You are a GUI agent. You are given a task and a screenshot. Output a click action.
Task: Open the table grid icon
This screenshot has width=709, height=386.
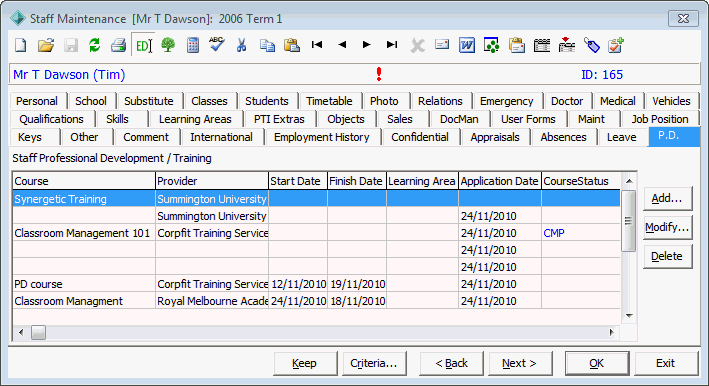click(x=542, y=45)
